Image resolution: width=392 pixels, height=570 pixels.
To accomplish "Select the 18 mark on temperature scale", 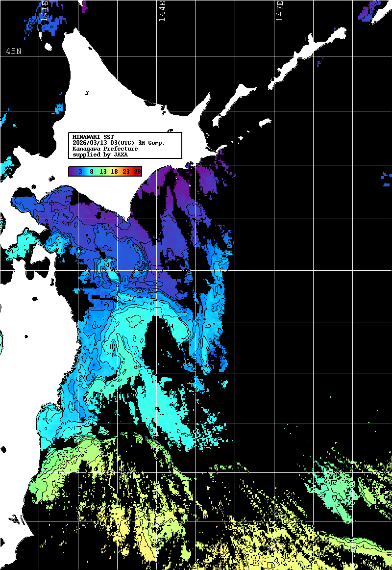I will click(x=114, y=171).
